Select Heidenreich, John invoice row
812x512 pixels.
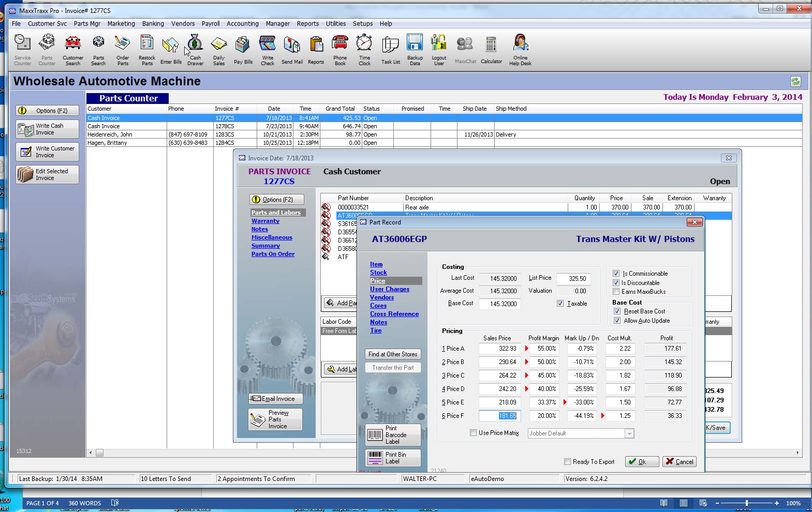click(x=444, y=134)
